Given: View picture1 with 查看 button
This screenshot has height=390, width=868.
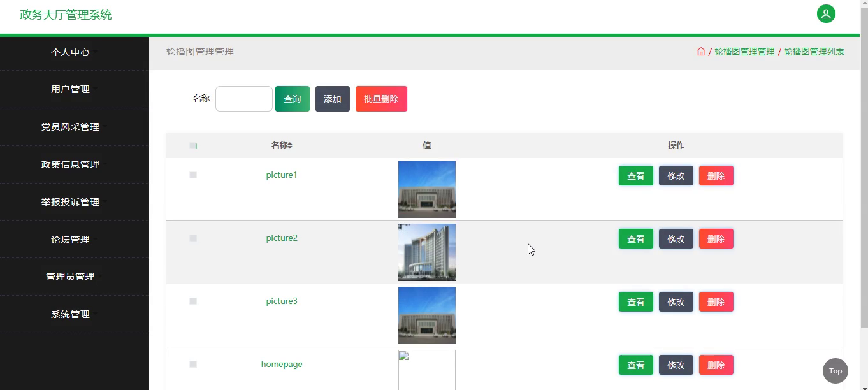Looking at the screenshot, I should (x=636, y=176).
